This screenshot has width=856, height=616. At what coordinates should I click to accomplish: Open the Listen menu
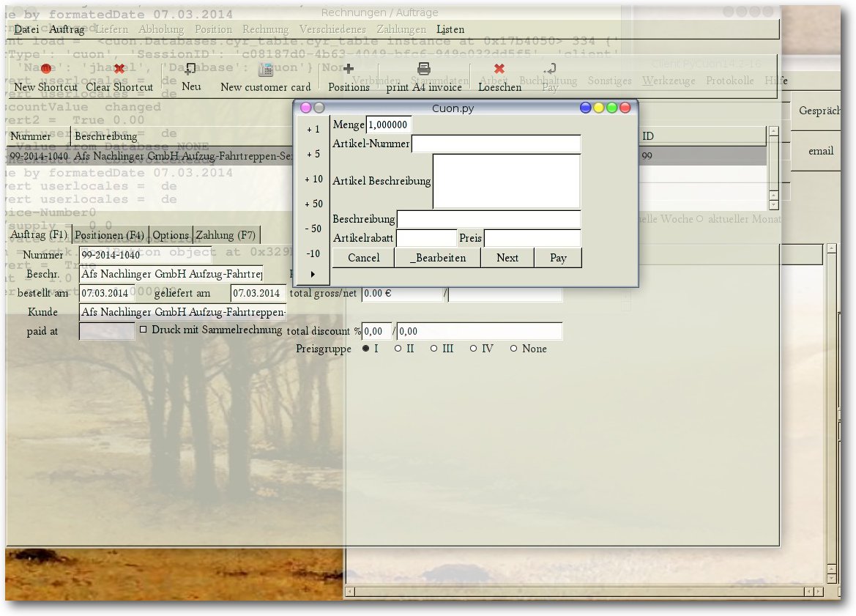(x=450, y=29)
